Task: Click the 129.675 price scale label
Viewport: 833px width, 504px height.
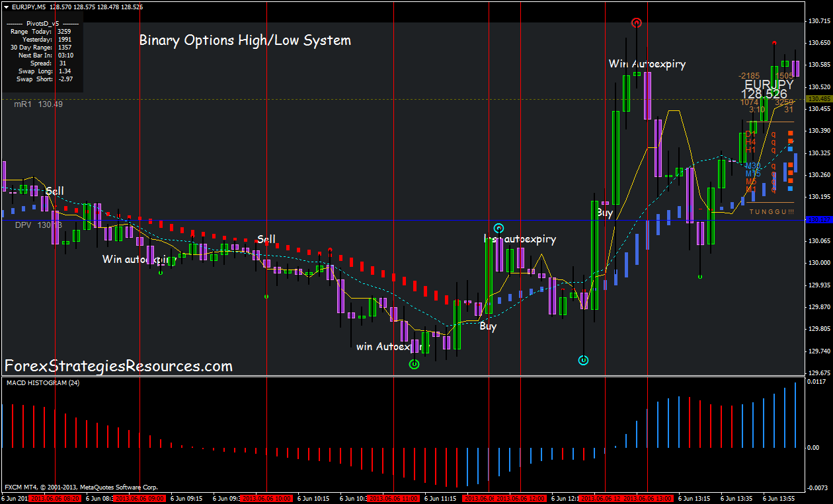Action: coord(819,373)
